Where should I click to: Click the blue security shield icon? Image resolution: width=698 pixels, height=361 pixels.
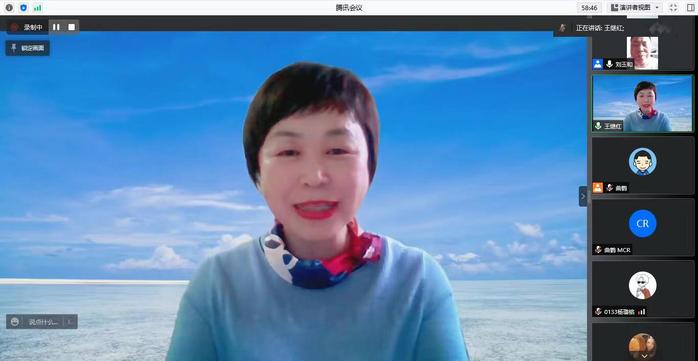click(x=24, y=8)
